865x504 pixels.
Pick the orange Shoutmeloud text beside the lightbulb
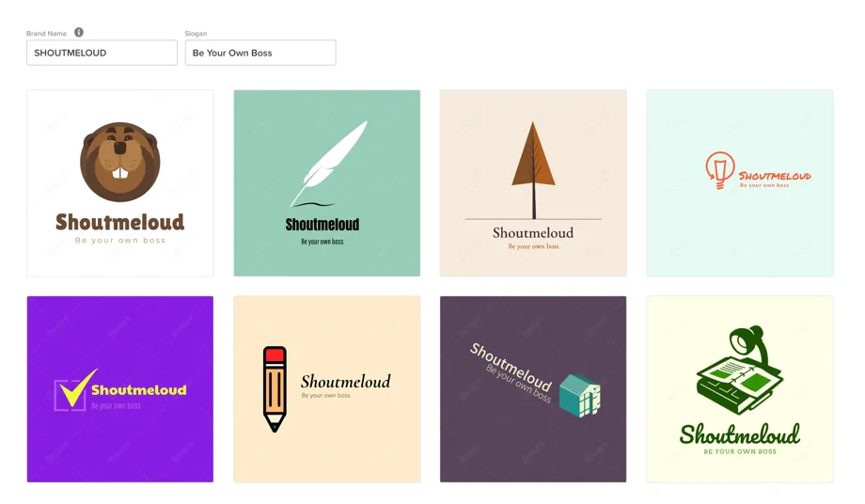775,176
